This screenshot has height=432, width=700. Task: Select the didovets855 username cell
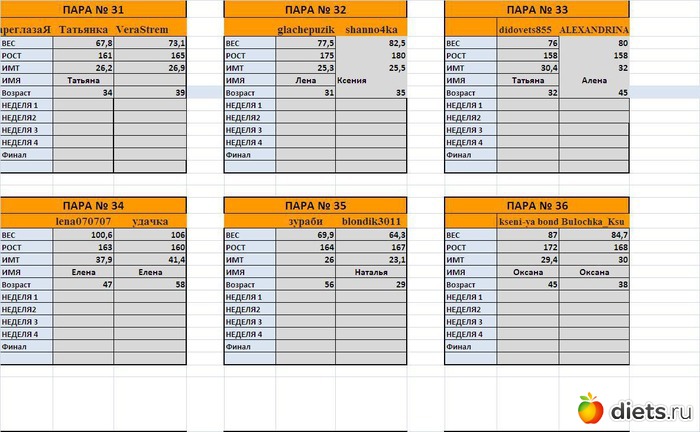point(524,30)
